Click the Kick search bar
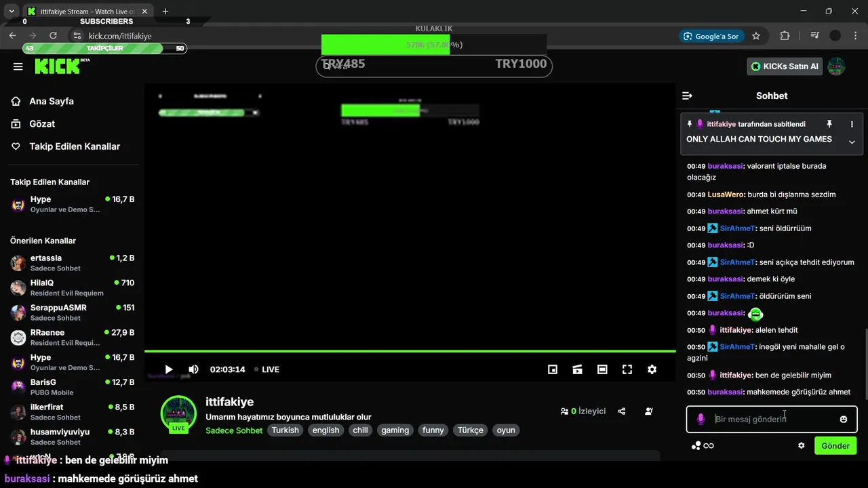This screenshot has width=868, height=488. click(x=434, y=66)
